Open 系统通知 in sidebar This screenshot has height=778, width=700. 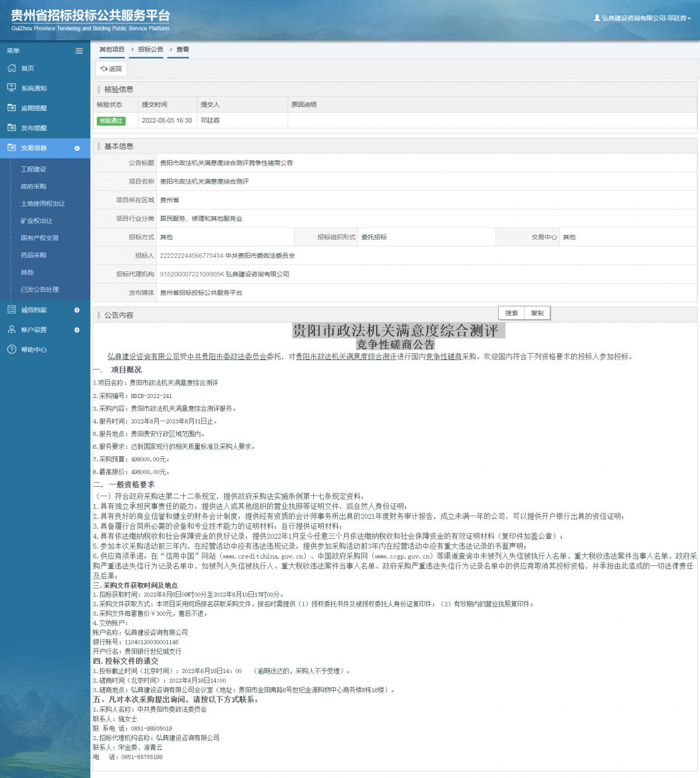pyautogui.click(x=34, y=88)
